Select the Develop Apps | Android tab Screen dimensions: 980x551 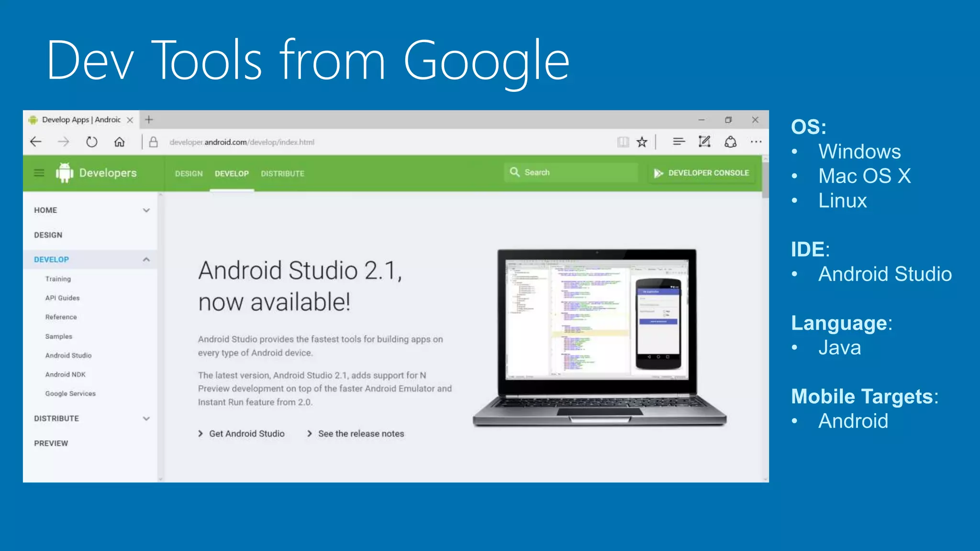(81, 120)
